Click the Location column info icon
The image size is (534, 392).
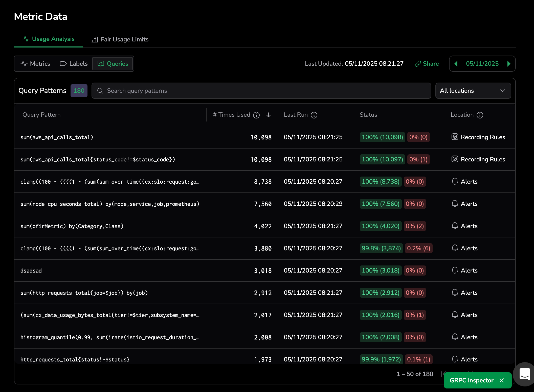pos(480,115)
